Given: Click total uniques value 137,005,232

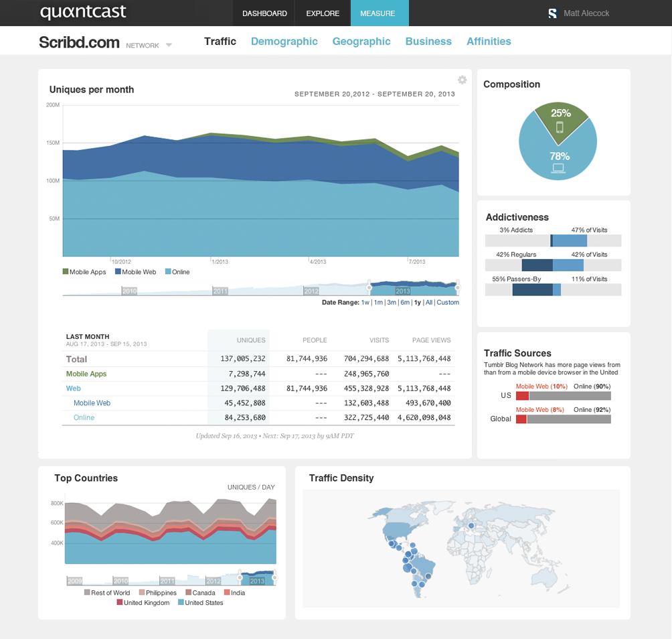Looking at the screenshot, I should (x=243, y=358).
